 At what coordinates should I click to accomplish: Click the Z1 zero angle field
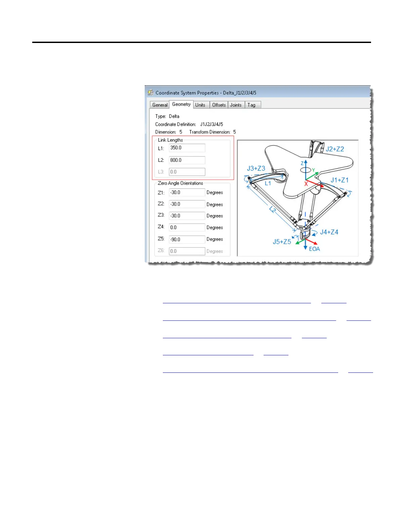187,192
